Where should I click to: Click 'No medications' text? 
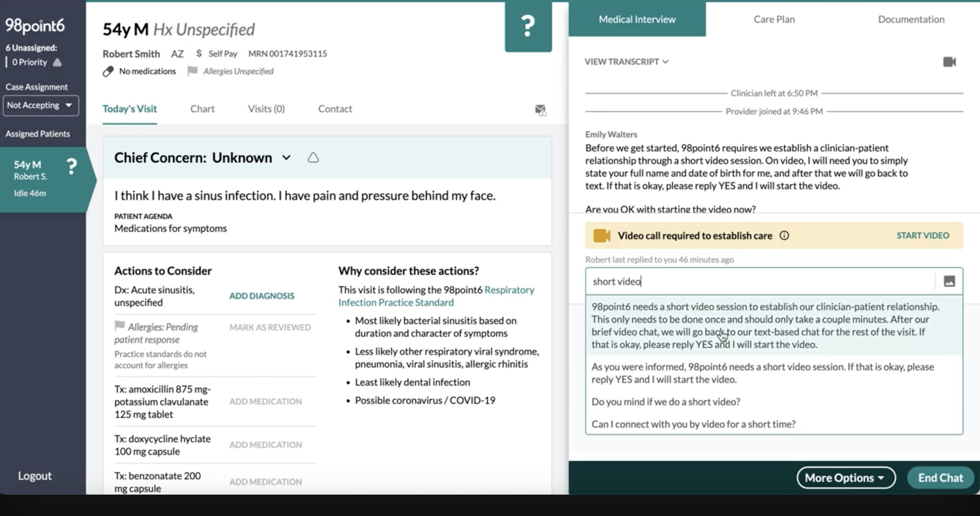pyautogui.click(x=148, y=71)
